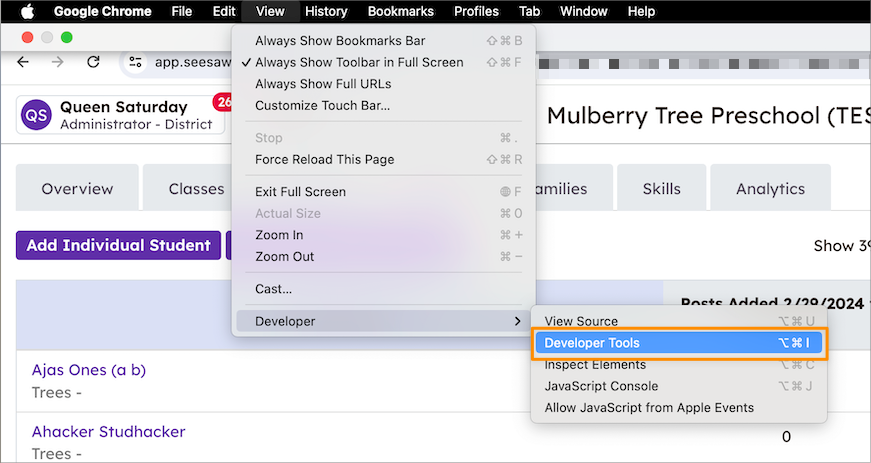
Task: Switch to the Analytics tab
Action: point(770,188)
